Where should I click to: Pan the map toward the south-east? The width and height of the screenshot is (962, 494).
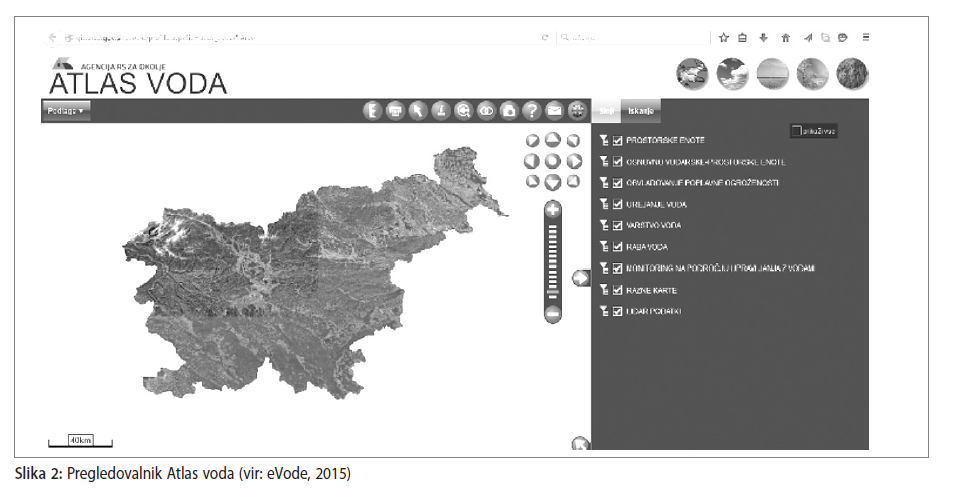tap(573, 181)
